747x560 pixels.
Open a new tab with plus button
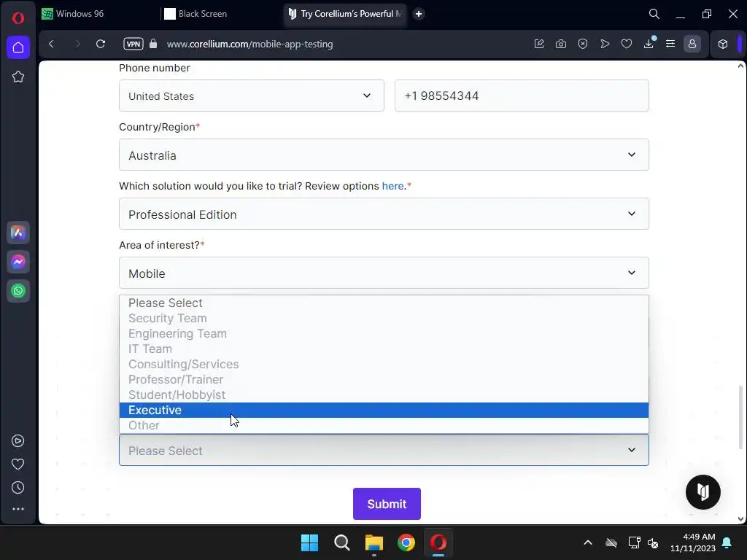[x=419, y=14]
